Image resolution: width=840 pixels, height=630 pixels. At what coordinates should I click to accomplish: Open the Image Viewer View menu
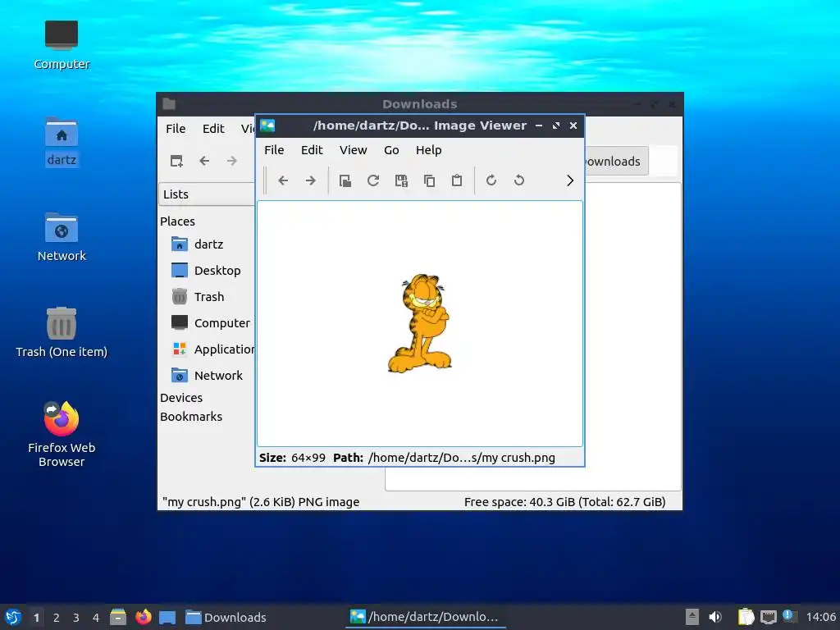[x=353, y=150]
